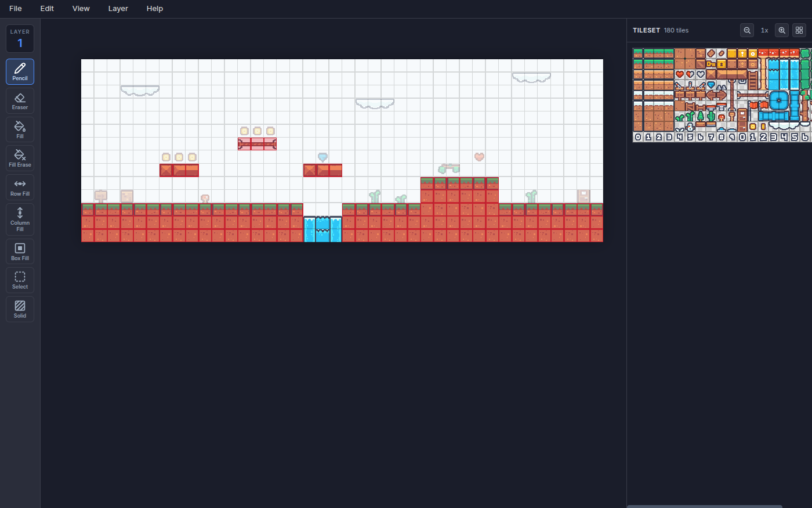Screen dimensions: 812x508
Task: Choose the yellow coin block tile
Action: [753, 53]
